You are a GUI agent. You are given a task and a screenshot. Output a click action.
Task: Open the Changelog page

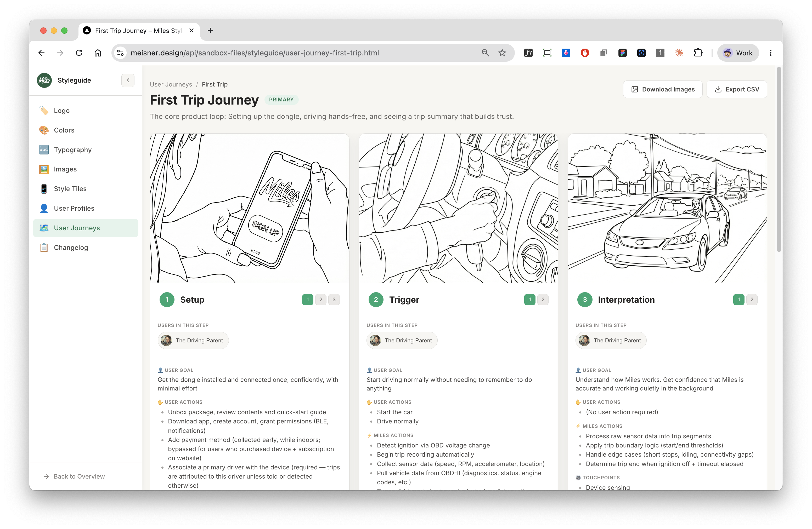pyautogui.click(x=86, y=248)
